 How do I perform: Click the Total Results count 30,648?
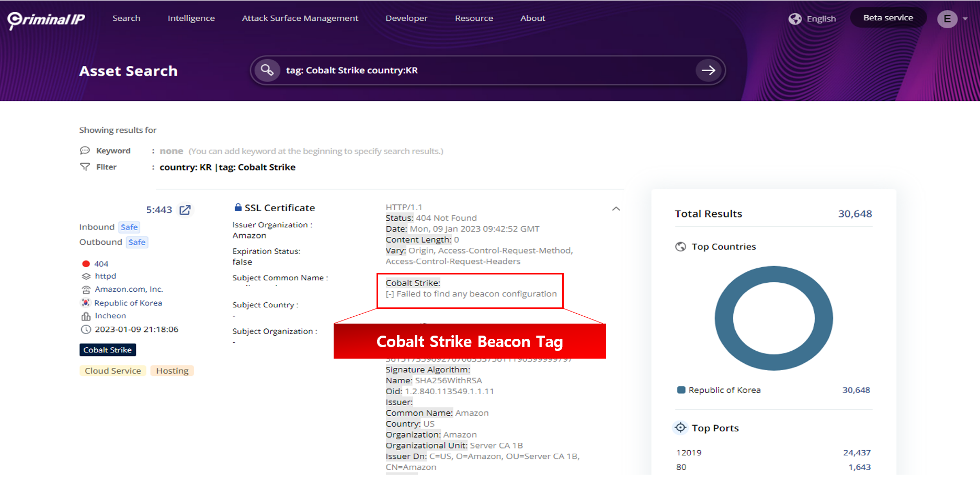(x=856, y=214)
